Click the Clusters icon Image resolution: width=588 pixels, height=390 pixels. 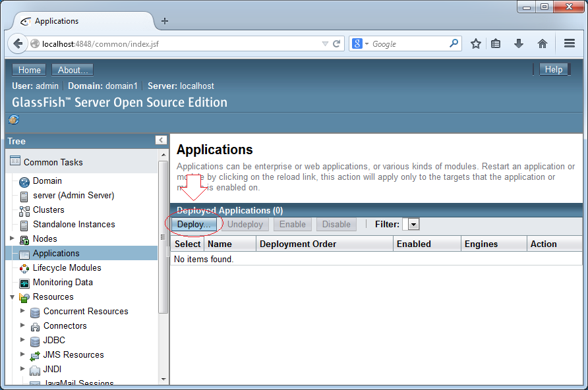[24, 211]
